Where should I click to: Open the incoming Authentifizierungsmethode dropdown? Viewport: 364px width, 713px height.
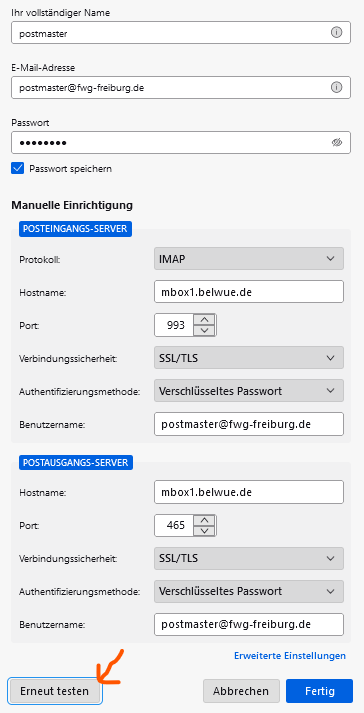click(x=249, y=391)
